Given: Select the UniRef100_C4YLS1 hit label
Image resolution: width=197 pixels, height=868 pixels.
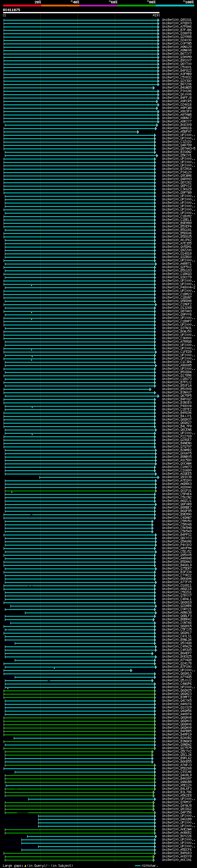Looking at the screenshot, I should pyautogui.click(x=176, y=636).
